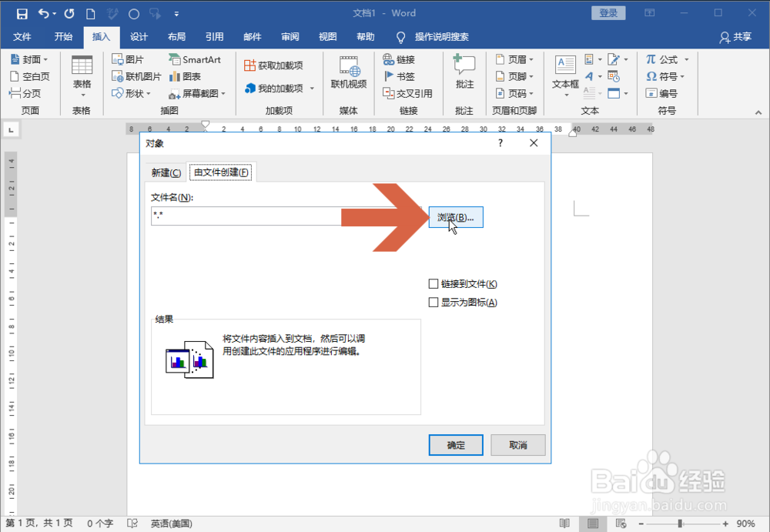
Task: Expand the Footer (页脚) dropdown
Action: [531, 76]
